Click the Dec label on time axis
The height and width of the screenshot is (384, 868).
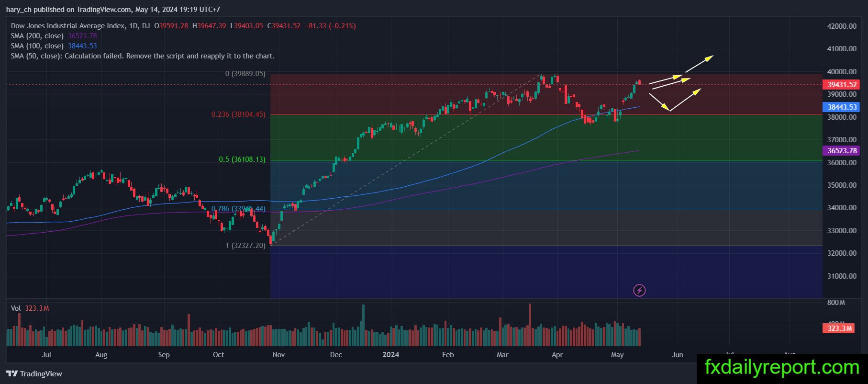[336, 355]
